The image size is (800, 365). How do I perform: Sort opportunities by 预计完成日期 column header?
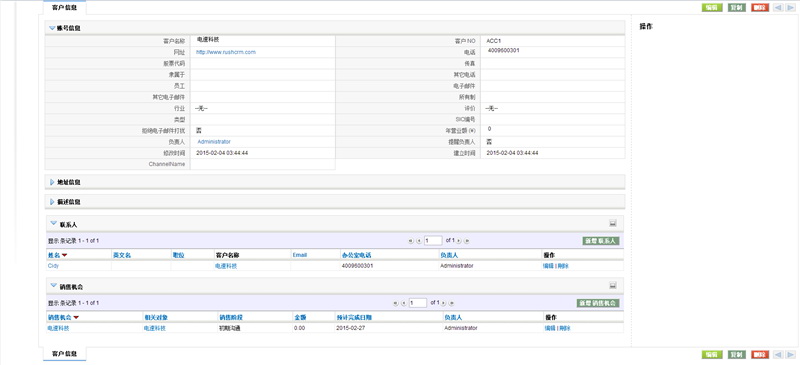[x=354, y=317]
